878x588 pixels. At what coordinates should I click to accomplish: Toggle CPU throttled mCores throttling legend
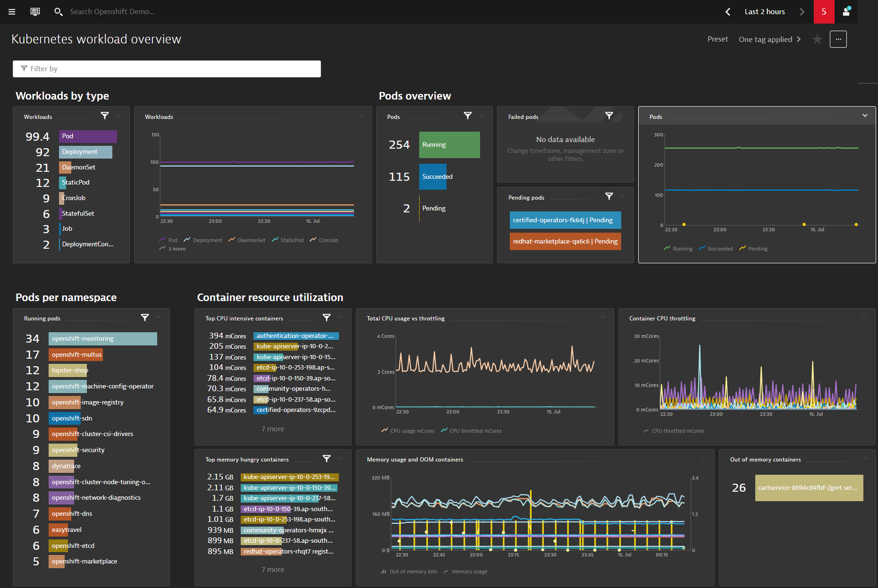click(674, 431)
